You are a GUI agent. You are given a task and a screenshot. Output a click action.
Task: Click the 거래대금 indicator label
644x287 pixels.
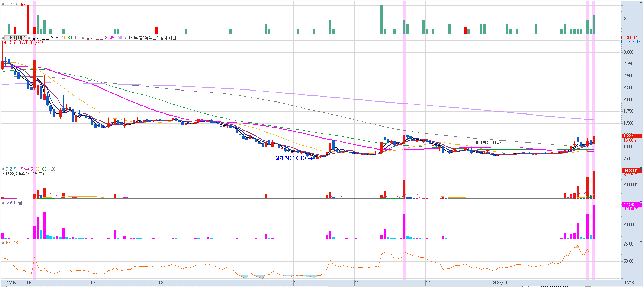coord(14,203)
